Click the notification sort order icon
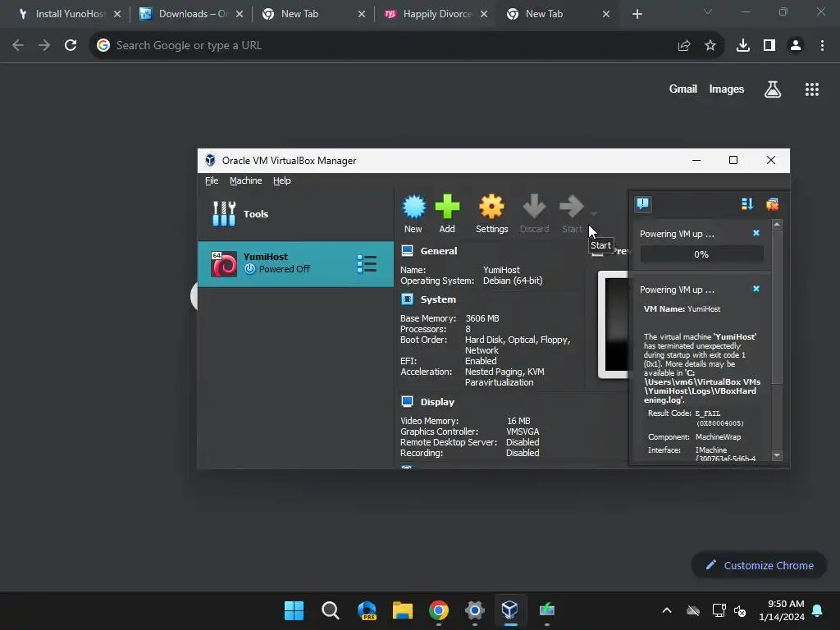840x630 pixels. coord(746,203)
